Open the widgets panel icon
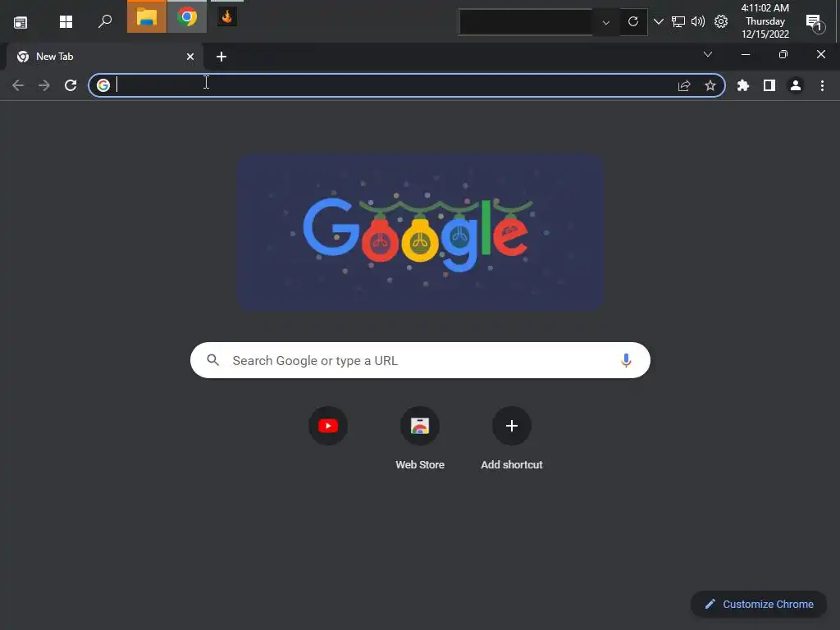 point(21,22)
